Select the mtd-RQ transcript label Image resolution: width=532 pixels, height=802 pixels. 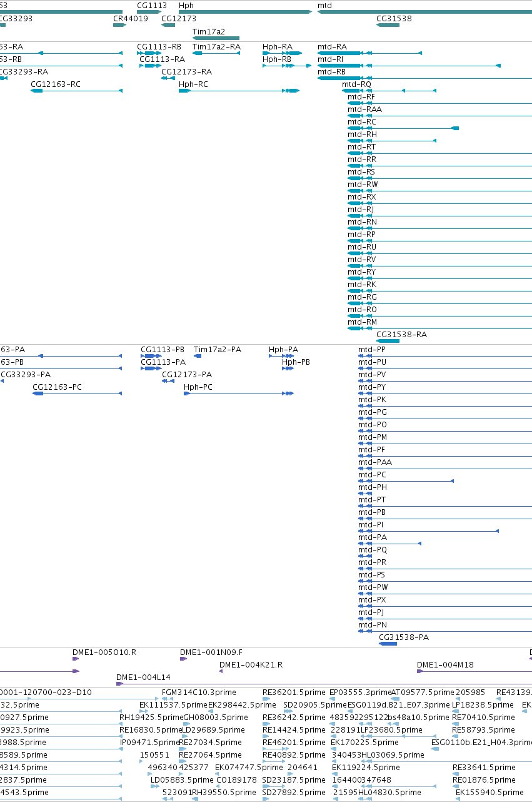pos(356,84)
